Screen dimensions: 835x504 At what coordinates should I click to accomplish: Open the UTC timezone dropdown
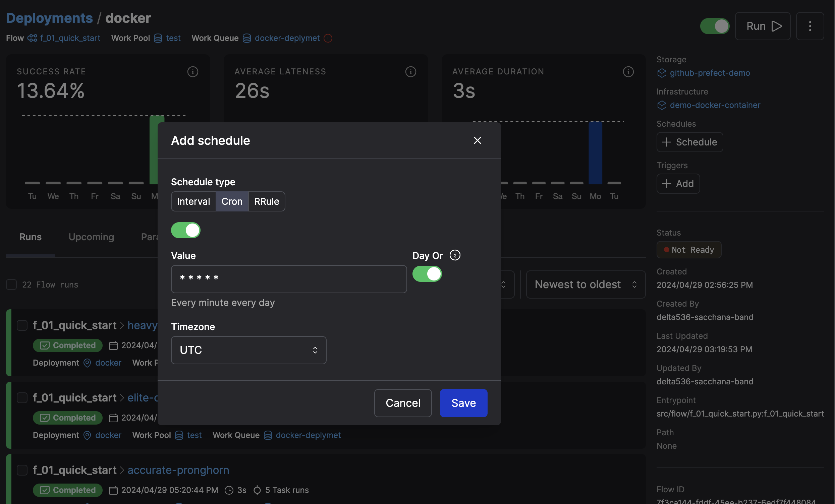[x=248, y=350]
